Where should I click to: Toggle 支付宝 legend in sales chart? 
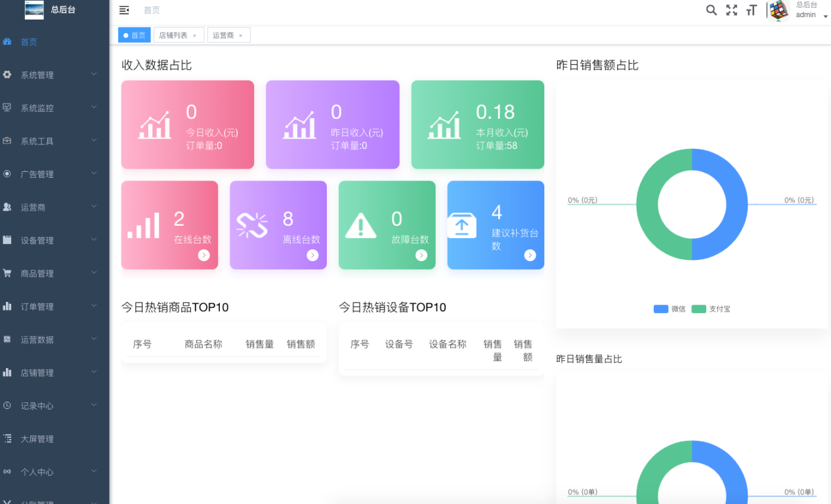pos(711,308)
